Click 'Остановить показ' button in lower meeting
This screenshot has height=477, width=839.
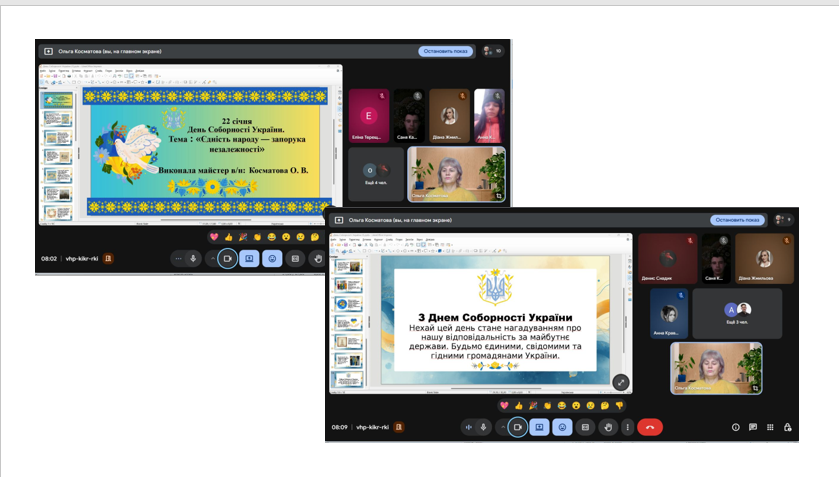[x=739, y=220]
